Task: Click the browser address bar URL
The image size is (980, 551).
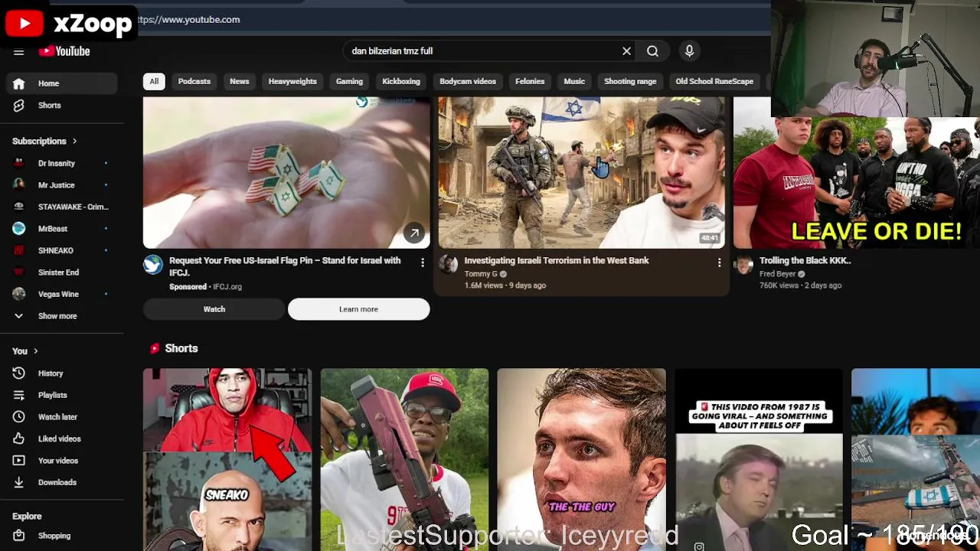Action: pyautogui.click(x=189, y=20)
